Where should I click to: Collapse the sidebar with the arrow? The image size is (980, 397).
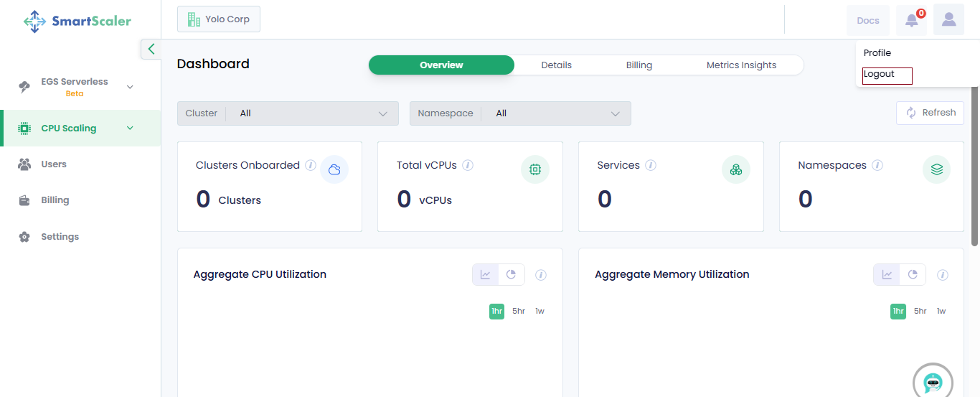tap(151, 49)
